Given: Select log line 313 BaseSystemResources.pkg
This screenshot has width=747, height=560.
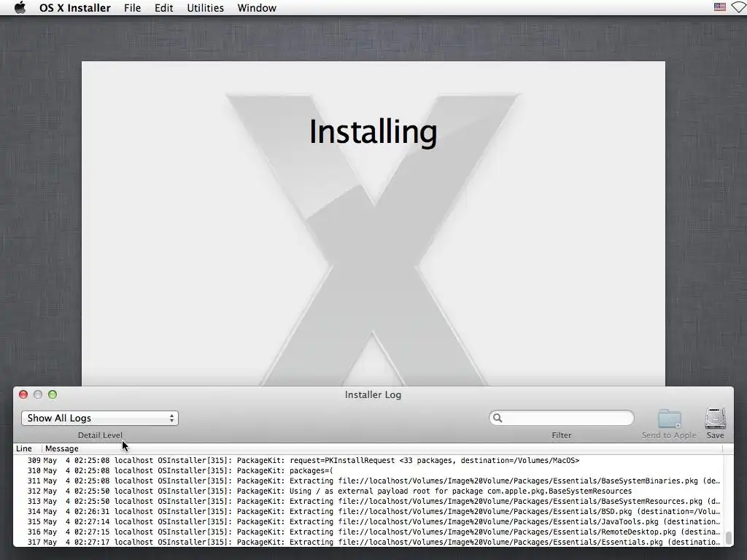Looking at the screenshot, I should click(368, 502).
